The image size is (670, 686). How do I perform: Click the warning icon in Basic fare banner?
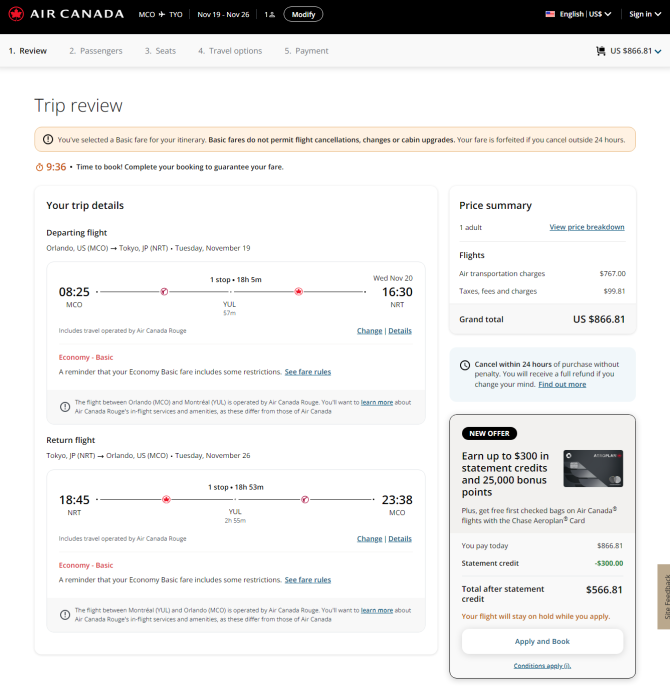(x=48, y=140)
